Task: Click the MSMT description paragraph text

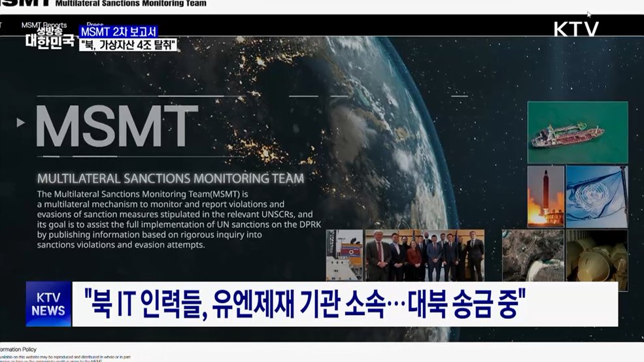Action: pyautogui.click(x=183, y=220)
